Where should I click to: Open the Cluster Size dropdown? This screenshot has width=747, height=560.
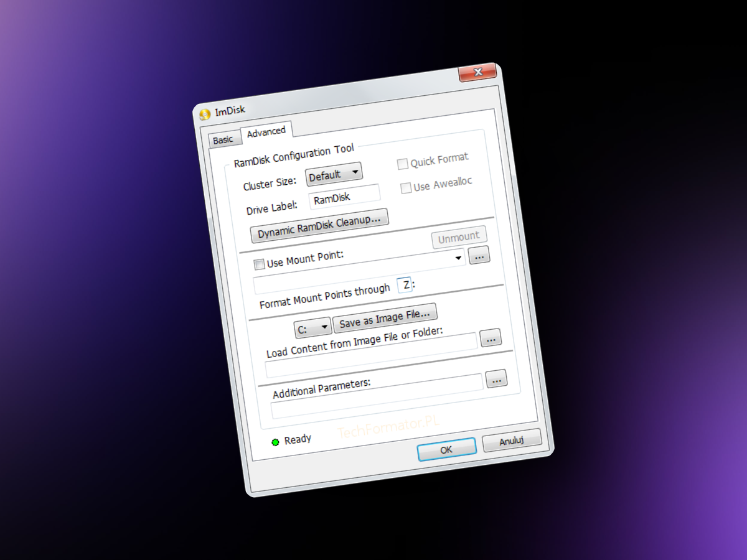pos(334,174)
